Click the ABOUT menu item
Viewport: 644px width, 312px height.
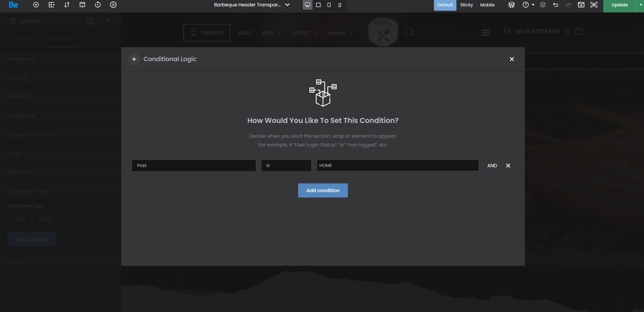coord(245,33)
